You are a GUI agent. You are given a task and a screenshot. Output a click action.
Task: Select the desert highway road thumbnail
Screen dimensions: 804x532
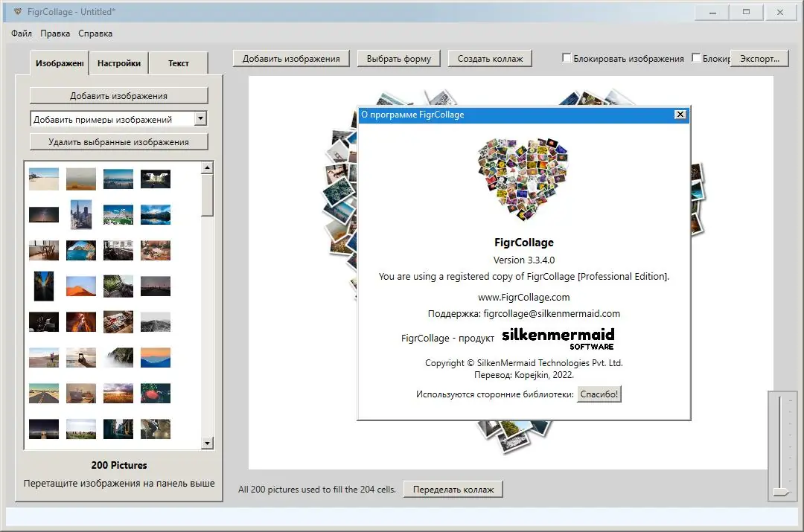click(44, 393)
